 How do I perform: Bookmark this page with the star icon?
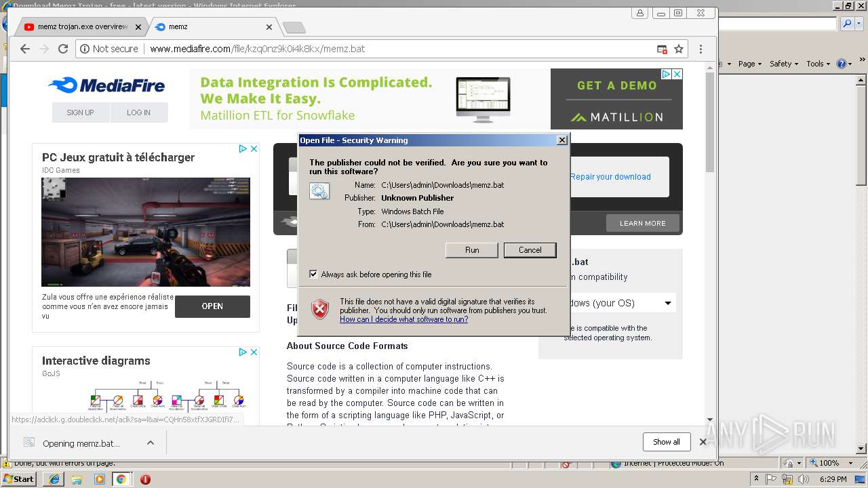(x=678, y=49)
